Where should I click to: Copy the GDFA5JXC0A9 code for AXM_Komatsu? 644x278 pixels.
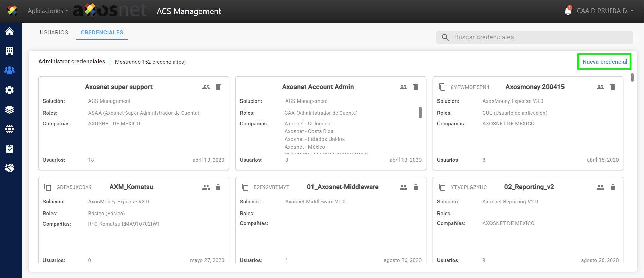pos(48,187)
